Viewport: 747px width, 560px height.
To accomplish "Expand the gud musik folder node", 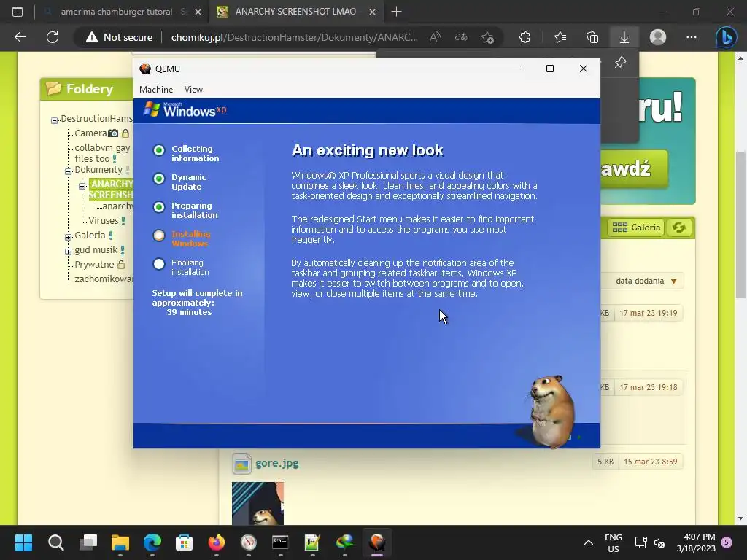I will pos(68,252).
